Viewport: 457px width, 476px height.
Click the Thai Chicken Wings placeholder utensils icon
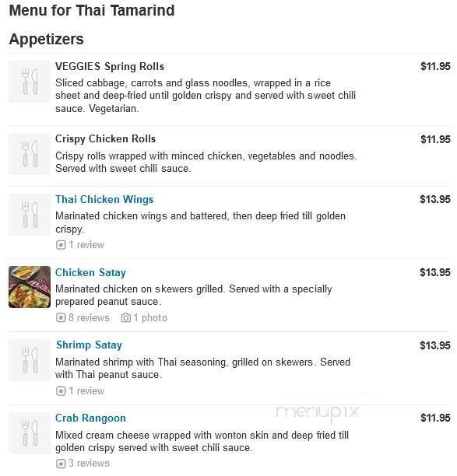point(30,215)
